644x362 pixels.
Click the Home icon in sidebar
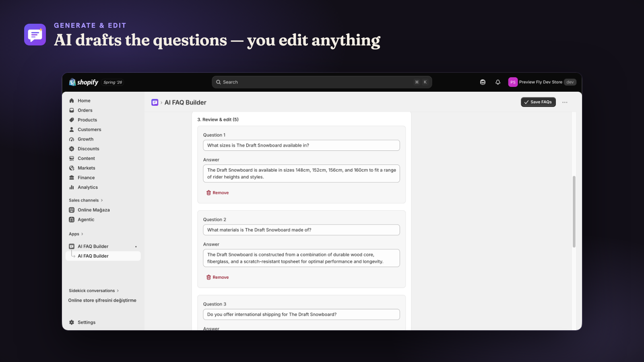72,101
